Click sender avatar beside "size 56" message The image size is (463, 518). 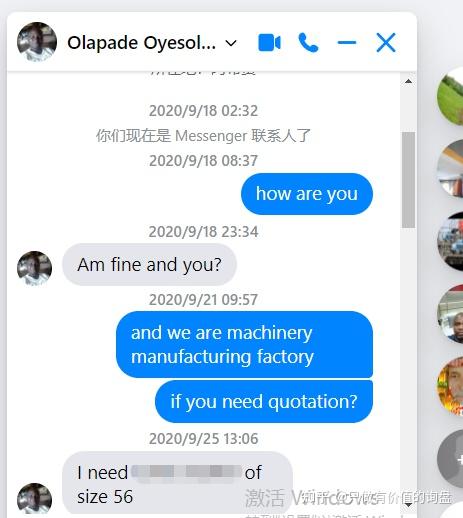pos(34,500)
